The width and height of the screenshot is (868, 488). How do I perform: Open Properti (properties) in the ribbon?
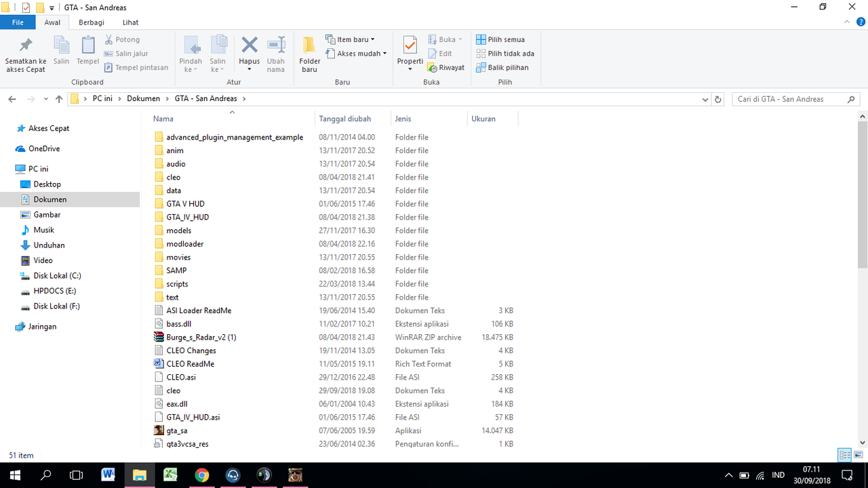410,54
